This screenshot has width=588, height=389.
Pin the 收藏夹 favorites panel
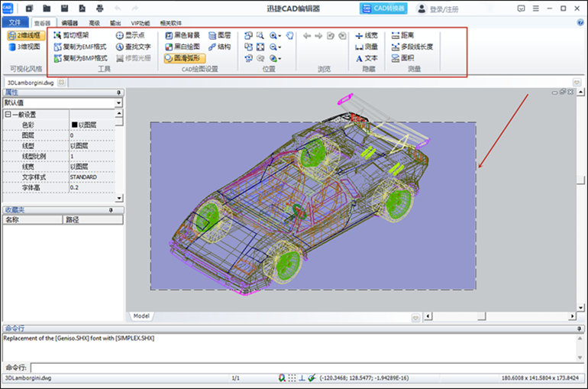(111, 210)
